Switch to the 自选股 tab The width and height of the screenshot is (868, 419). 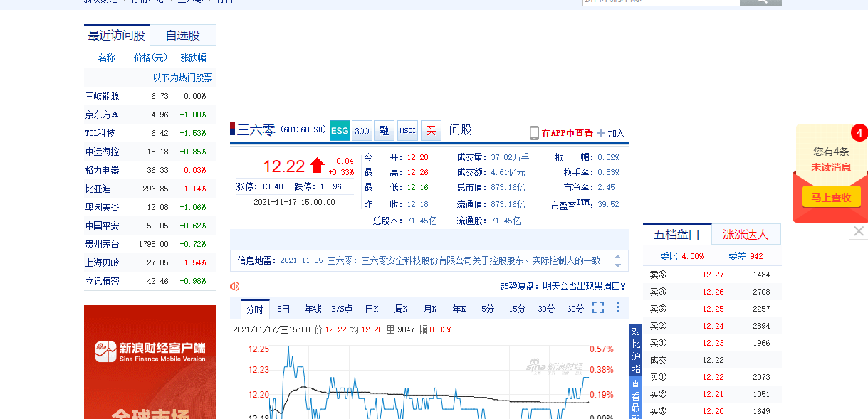coord(183,36)
